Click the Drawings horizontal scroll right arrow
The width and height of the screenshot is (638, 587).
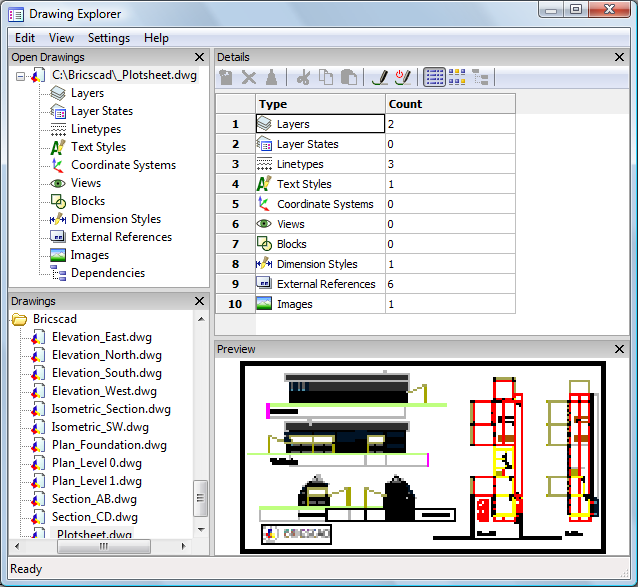point(184,546)
